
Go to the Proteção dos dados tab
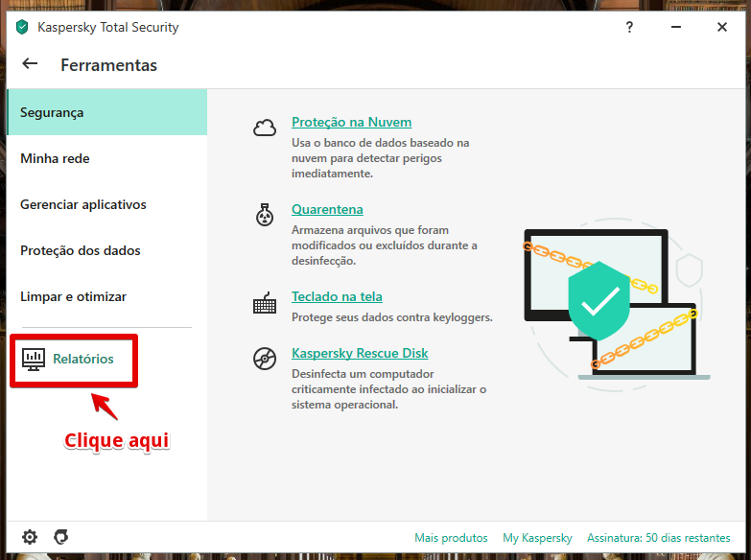[x=107, y=250]
